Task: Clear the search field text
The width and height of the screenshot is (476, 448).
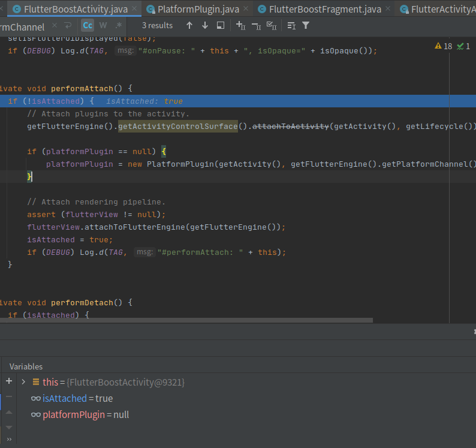Action: 55,26
